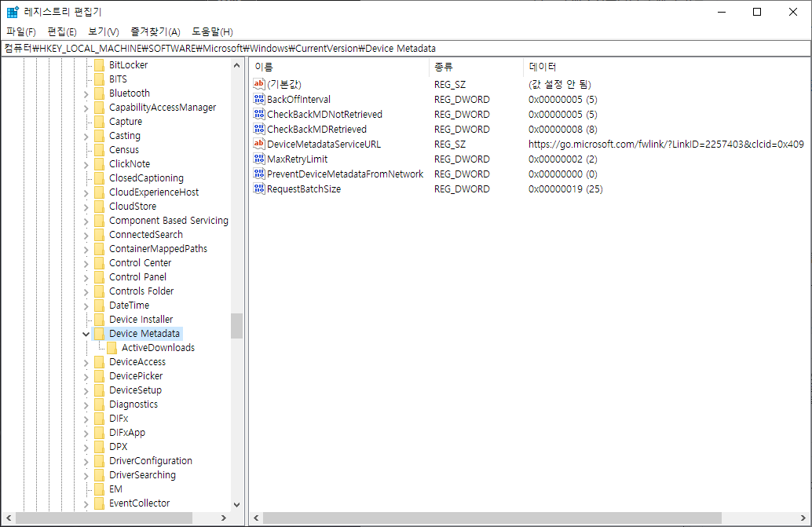812x527 pixels.
Task: Click the DPX folder icon
Action: (x=100, y=447)
